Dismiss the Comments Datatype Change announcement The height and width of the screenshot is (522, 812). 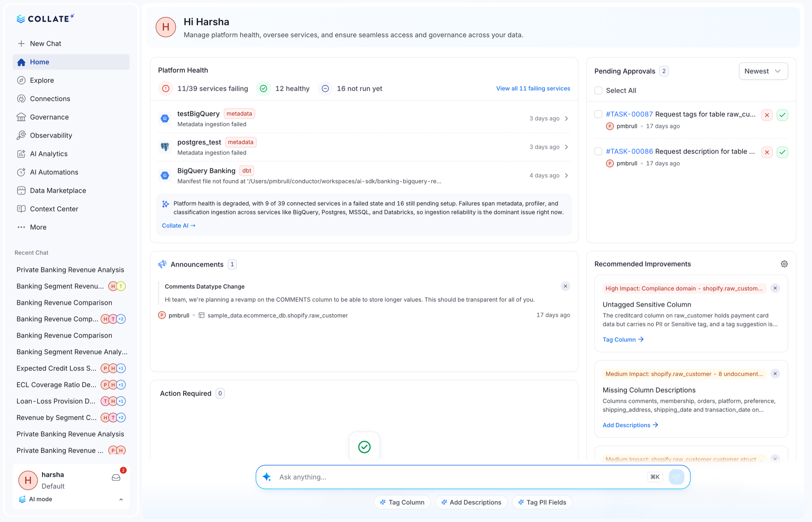(565, 286)
